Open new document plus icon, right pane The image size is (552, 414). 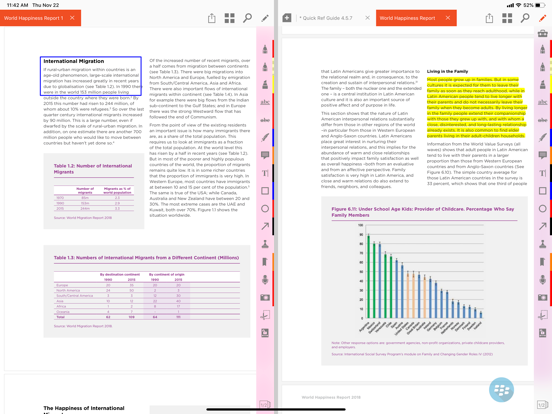pyautogui.click(x=287, y=18)
